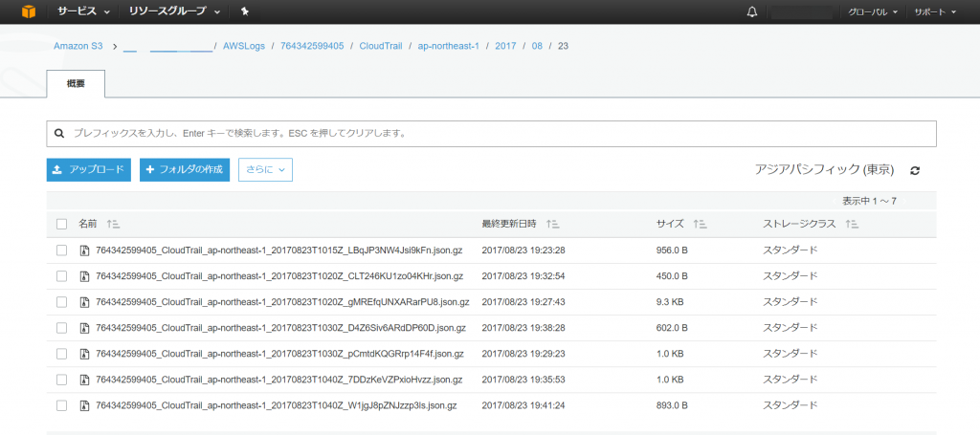The image size is (980, 435).
Task: Open file ending CLT246KU1zo04KHr.json.gz
Action: click(279, 276)
